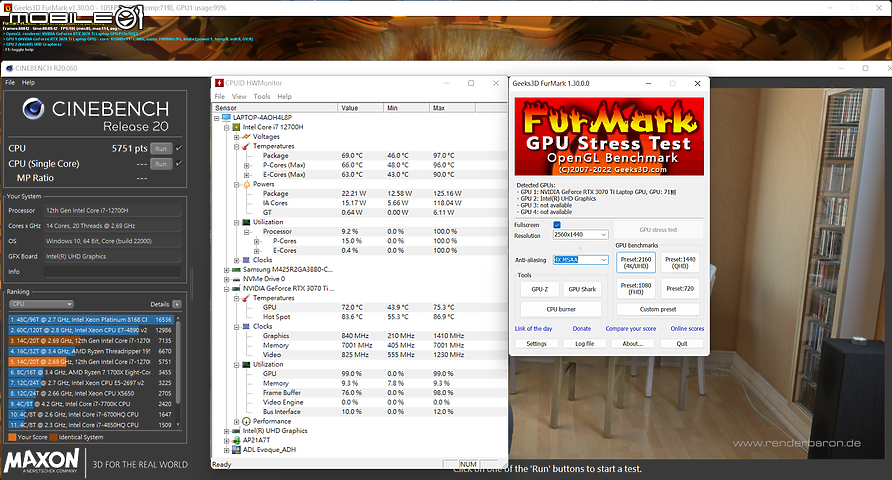Click Run for the CPU test

click(161, 148)
